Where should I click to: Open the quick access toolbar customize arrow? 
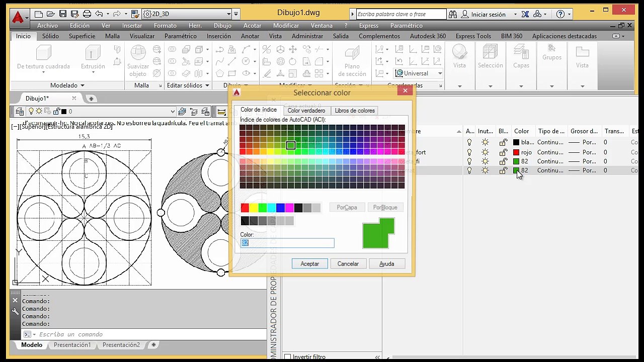tap(236, 14)
